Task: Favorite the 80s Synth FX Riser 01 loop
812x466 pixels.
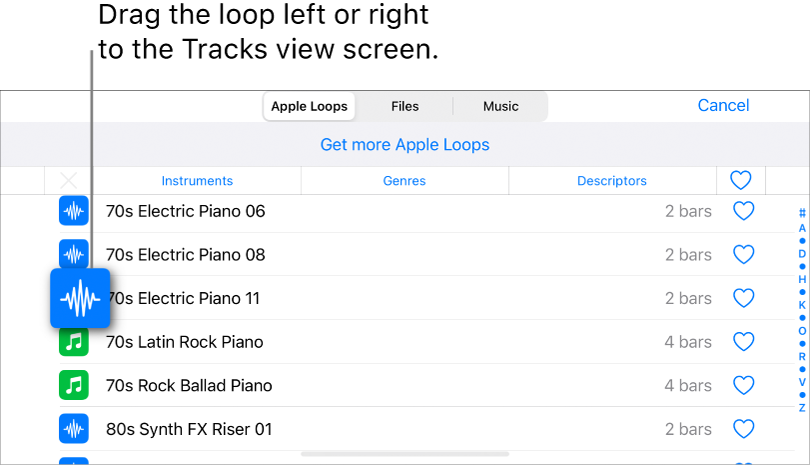Action: 743,429
